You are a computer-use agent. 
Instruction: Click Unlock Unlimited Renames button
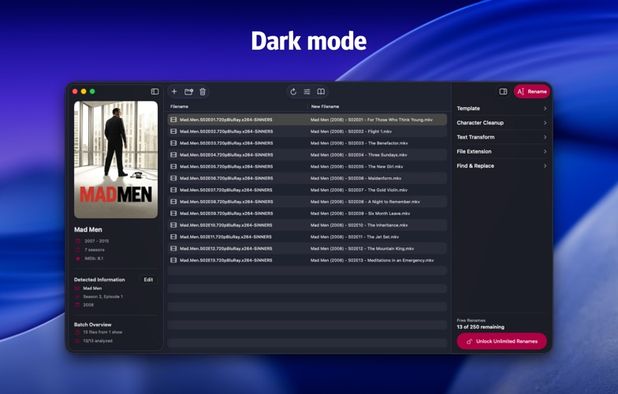coord(502,341)
